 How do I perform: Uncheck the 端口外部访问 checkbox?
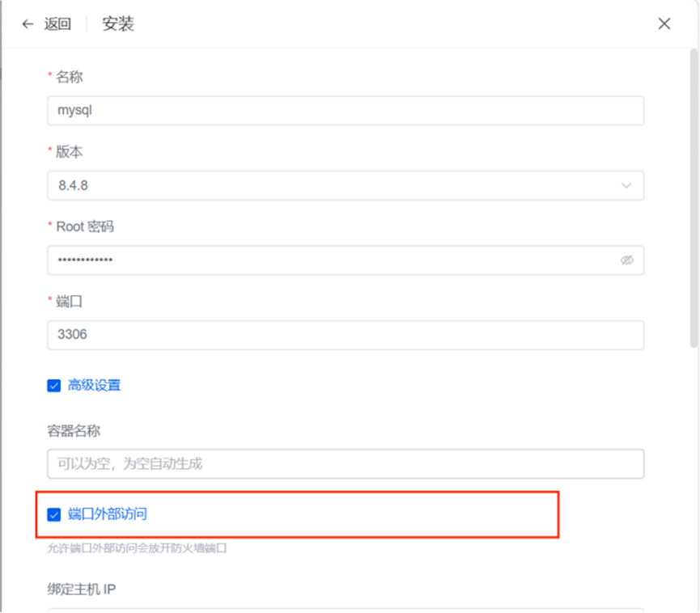pos(54,515)
